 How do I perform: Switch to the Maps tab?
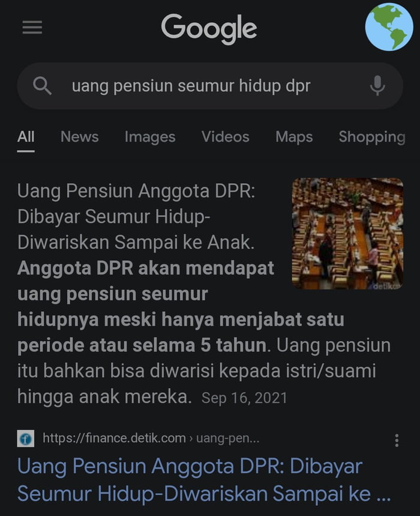(294, 137)
